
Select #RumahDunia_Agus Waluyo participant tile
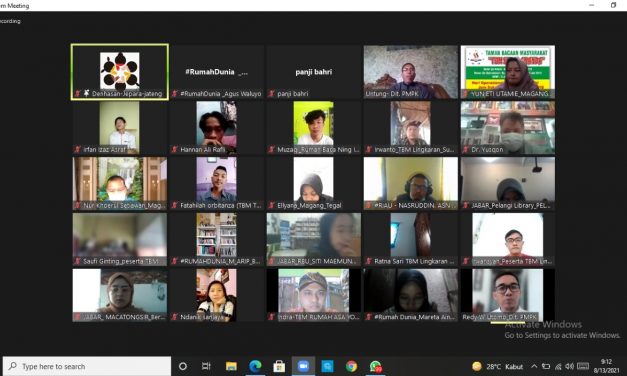217,72
